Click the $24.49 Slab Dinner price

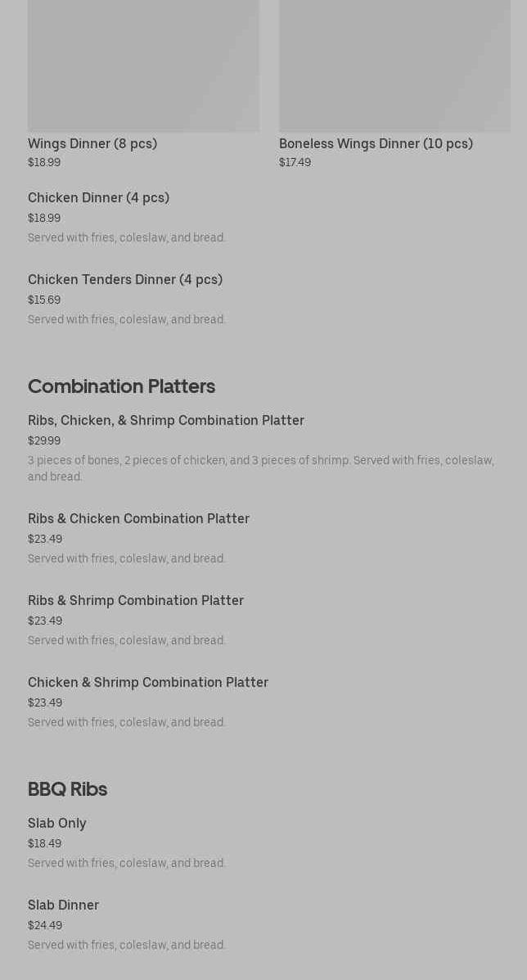(45, 926)
